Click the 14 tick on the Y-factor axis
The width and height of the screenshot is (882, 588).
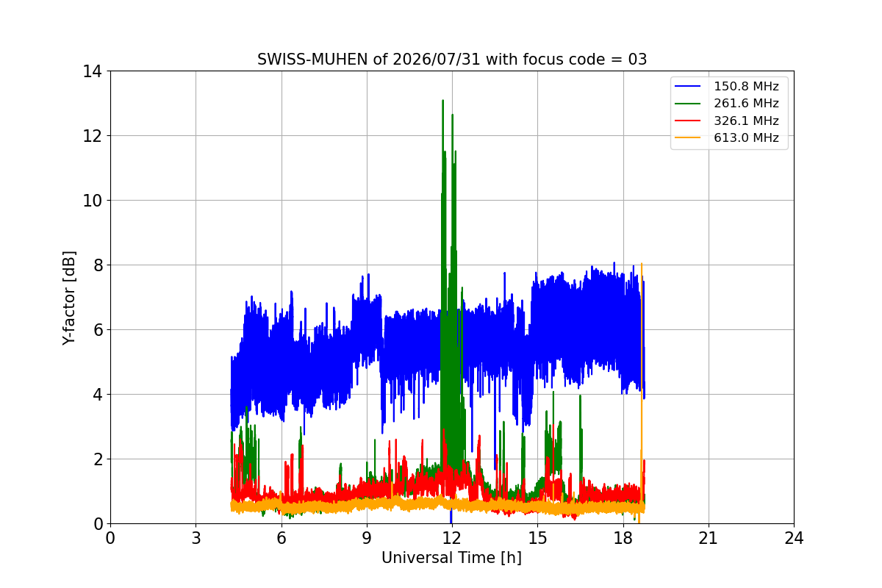click(92, 71)
